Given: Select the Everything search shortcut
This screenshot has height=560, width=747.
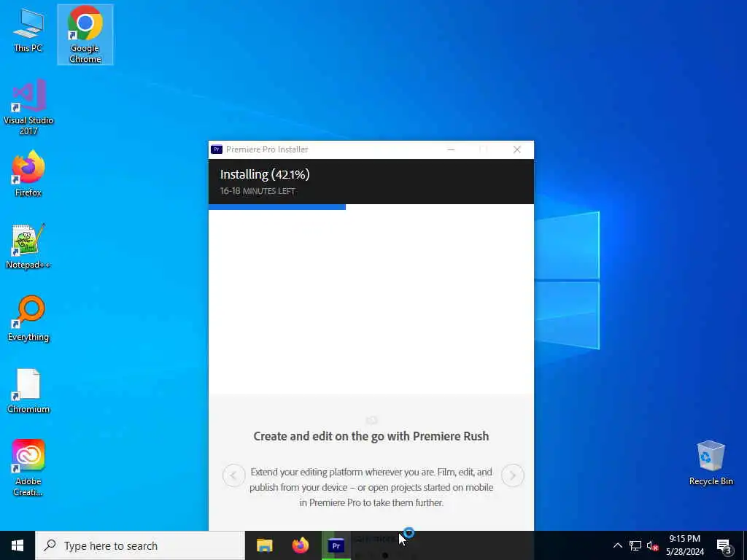Looking at the screenshot, I should pyautogui.click(x=28, y=319).
